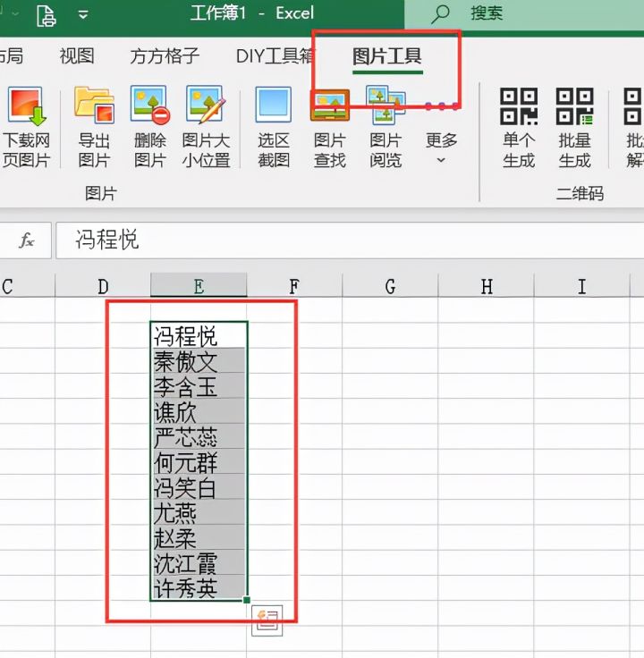Click Batch generate QR codes (批量生成)

pos(574,127)
